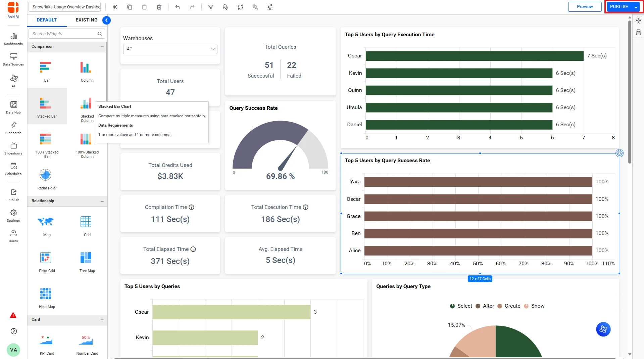Click the Compilation Time info icon
Image resolution: width=644 pixels, height=359 pixels.
(191, 207)
